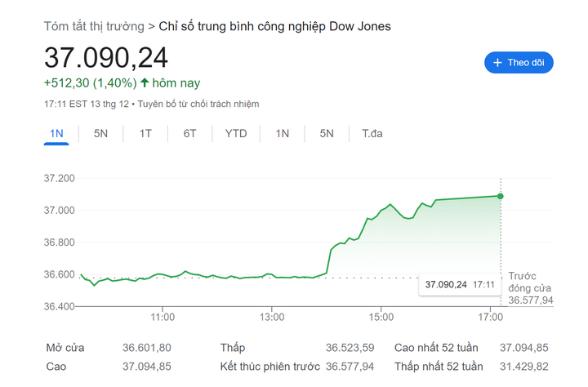588x387 pixels.
Task: Open the 5N tab next to T.đa
Action: click(327, 133)
